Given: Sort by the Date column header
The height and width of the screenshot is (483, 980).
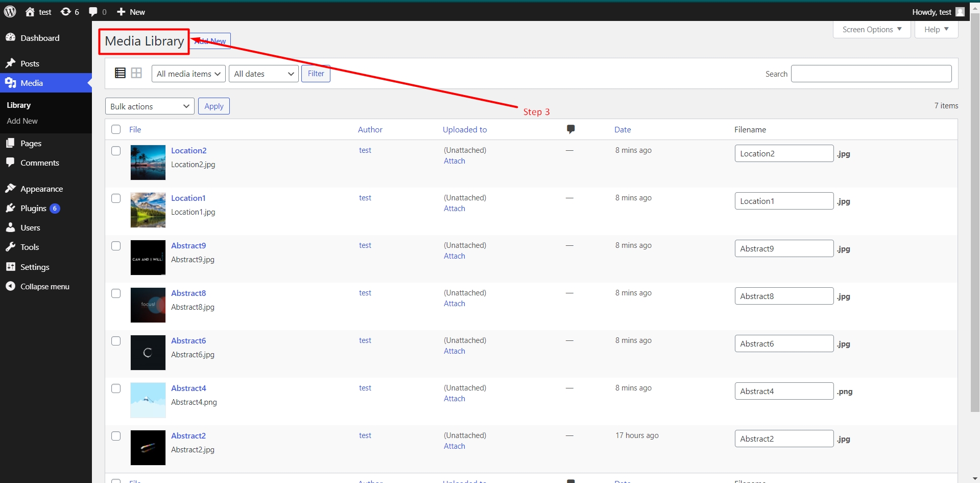Looking at the screenshot, I should pyautogui.click(x=623, y=130).
